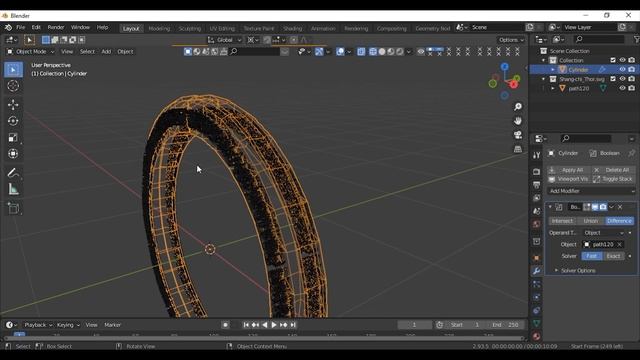The height and width of the screenshot is (360, 640).
Task: Switch to the Sculpting workspace tab
Action: click(x=190, y=29)
